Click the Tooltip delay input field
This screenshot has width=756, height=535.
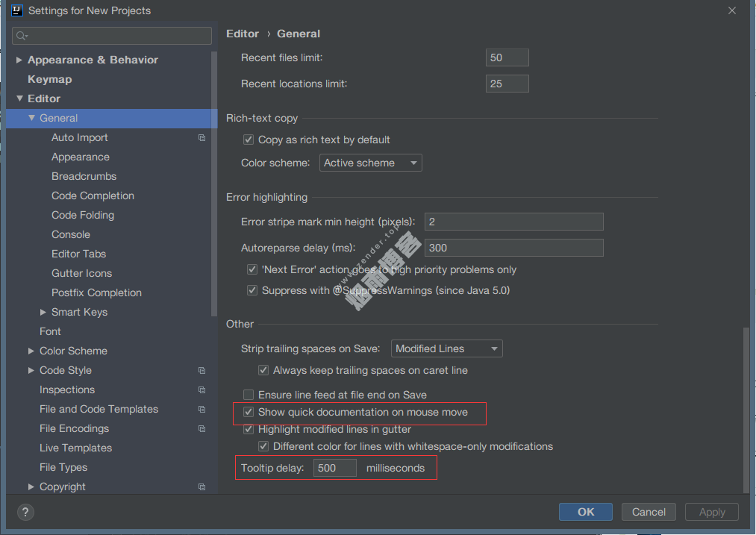334,469
